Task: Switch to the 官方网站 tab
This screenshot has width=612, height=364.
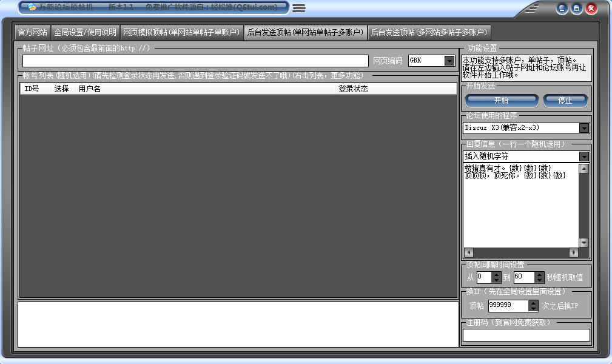Action: (33, 32)
